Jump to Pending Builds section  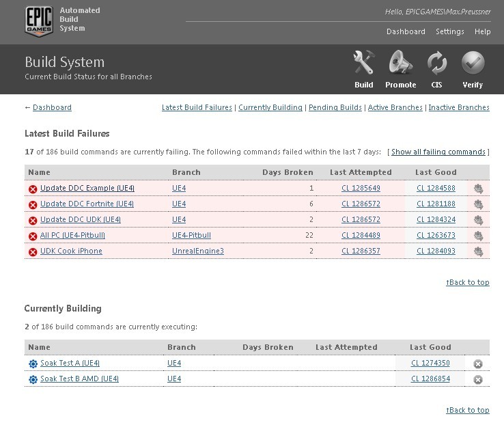coord(335,107)
